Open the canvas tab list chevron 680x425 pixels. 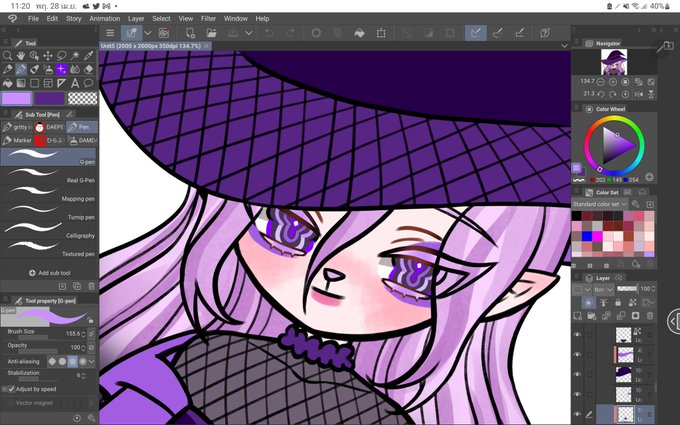point(564,46)
